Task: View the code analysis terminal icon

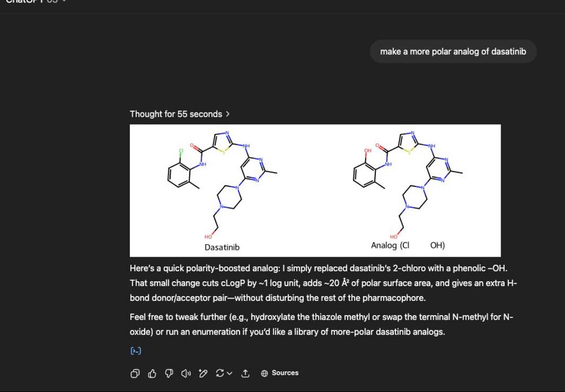Action: tap(136, 351)
